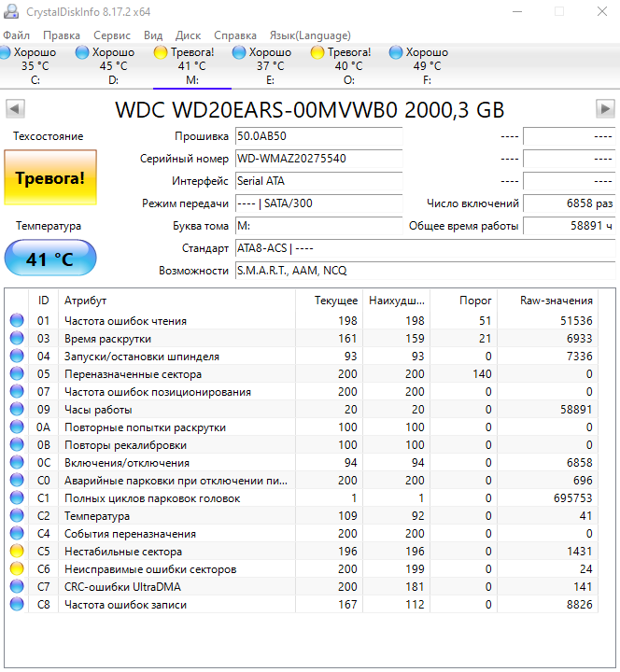This screenshot has height=672, width=620.
Task: Select disk F: with 49 °C
Action: [427, 65]
